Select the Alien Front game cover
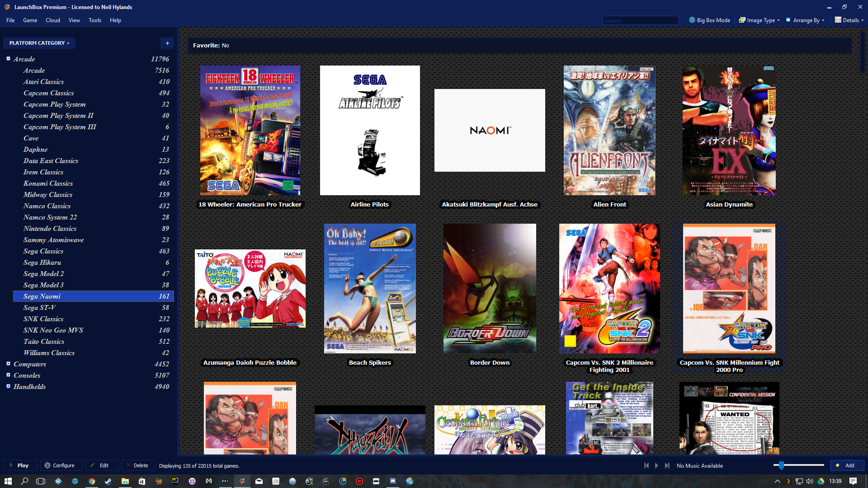This screenshot has width=868, height=488. tap(609, 130)
